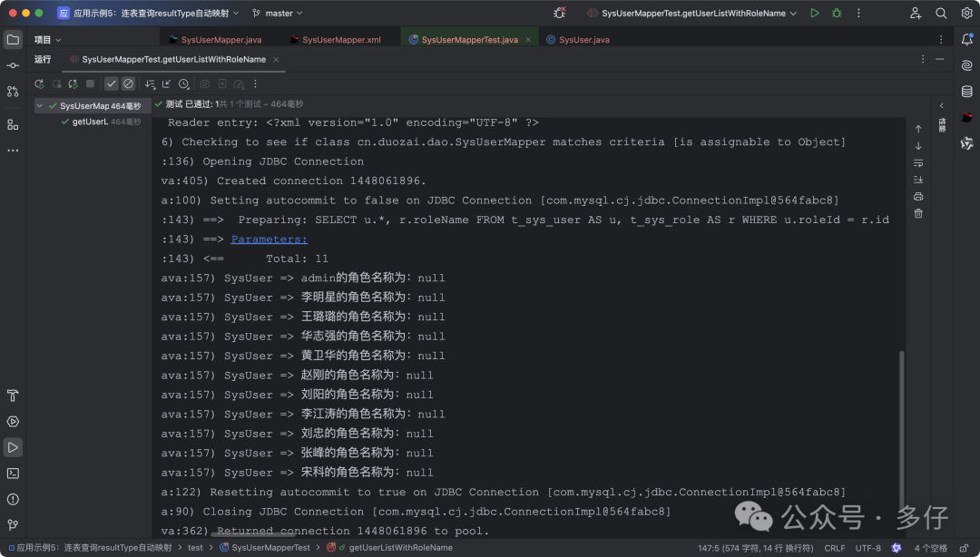Click CRLF line separator in status bar
Screen dimensions: 980x557
(835, 548)
